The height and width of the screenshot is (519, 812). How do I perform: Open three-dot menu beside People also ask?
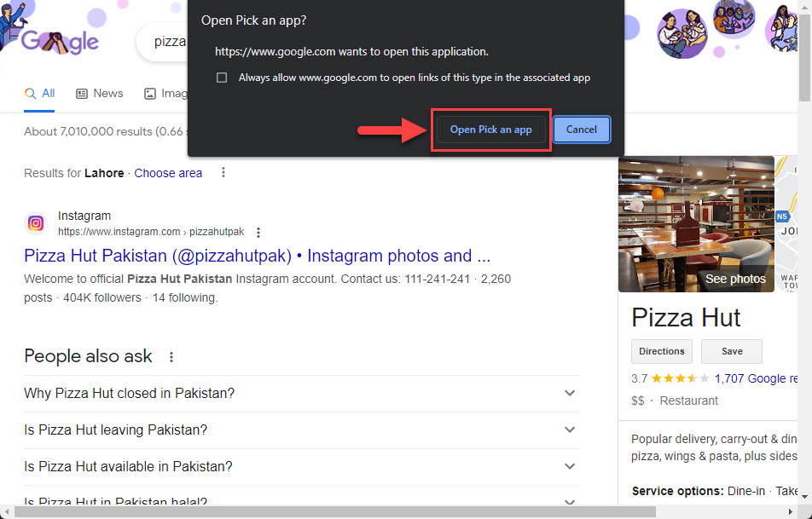171,356
